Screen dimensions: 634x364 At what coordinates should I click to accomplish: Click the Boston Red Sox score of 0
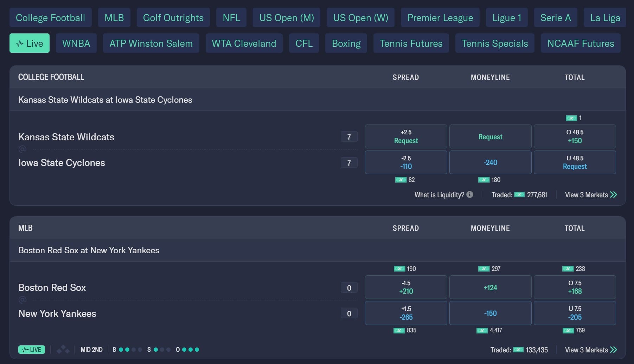tap(349, 288)
